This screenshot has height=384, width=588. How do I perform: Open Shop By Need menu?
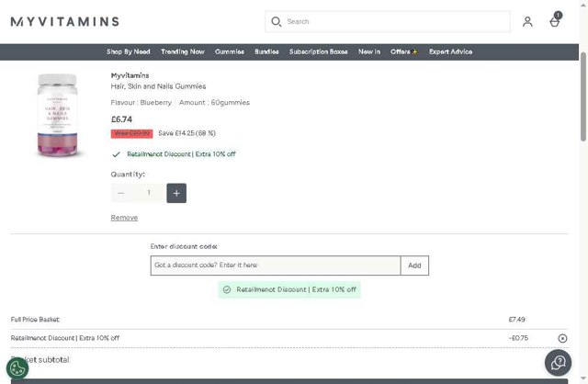pyautogui.click(x=129, y=51)
